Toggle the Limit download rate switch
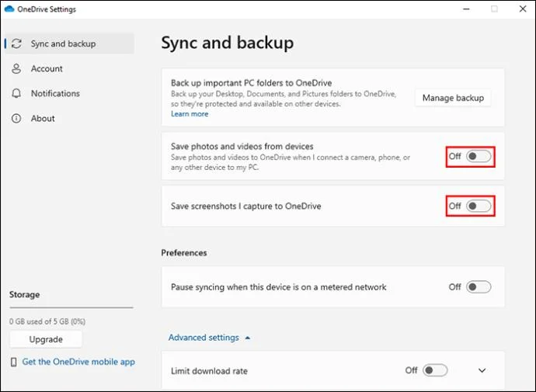536x392 pixels. tap(435, 370)
